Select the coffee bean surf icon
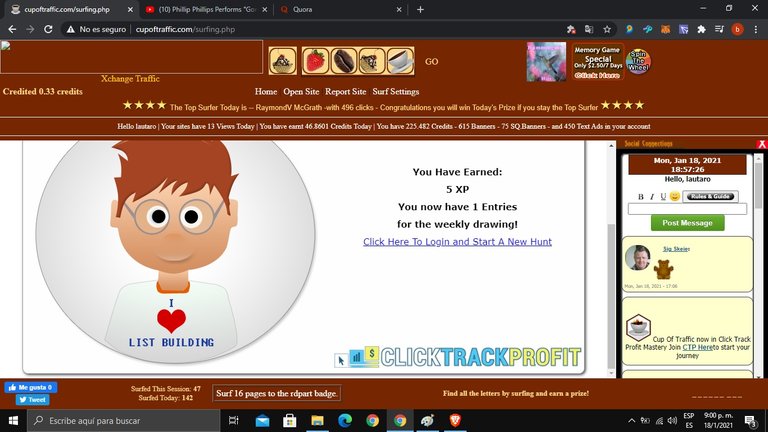 [x=344, y=61]
